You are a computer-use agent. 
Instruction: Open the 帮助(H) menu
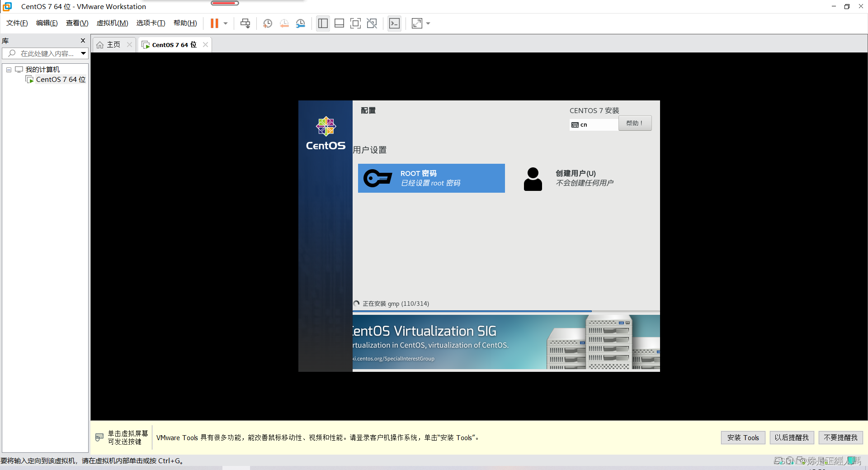(185, 23)
